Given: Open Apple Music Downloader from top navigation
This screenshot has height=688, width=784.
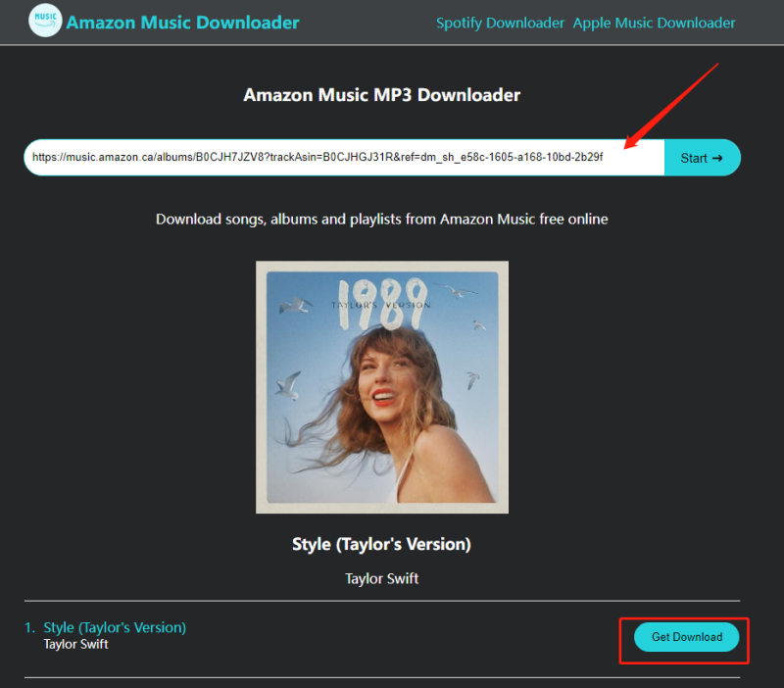Looking at the screenshot, I should [x=654, y=23].
